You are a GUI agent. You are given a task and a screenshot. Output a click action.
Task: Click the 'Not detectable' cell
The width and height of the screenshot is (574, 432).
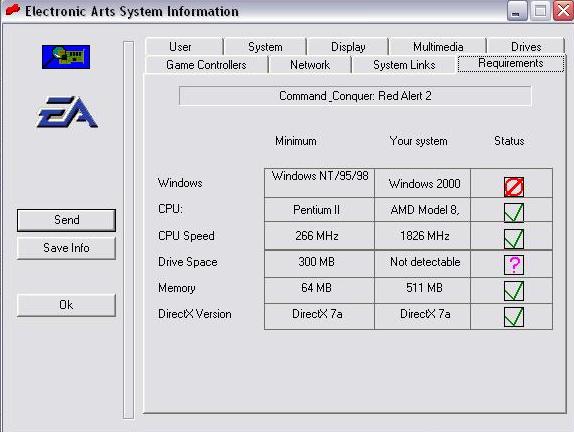[423, 264]
